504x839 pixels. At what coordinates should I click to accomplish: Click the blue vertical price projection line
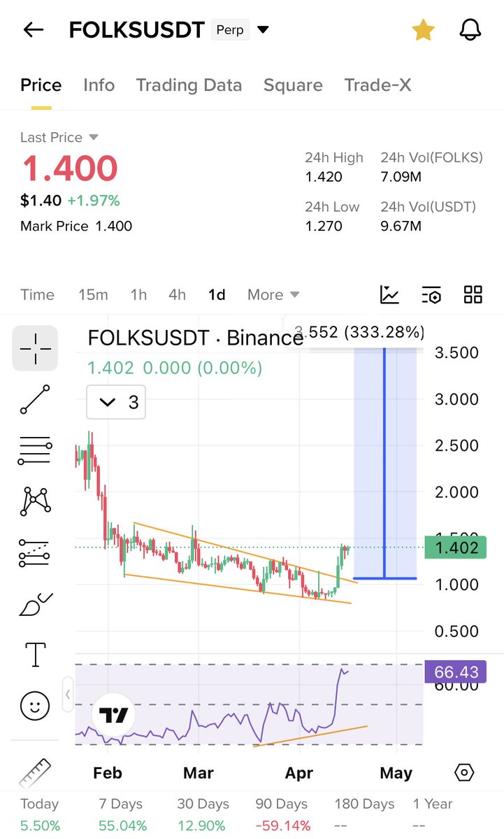384,462
